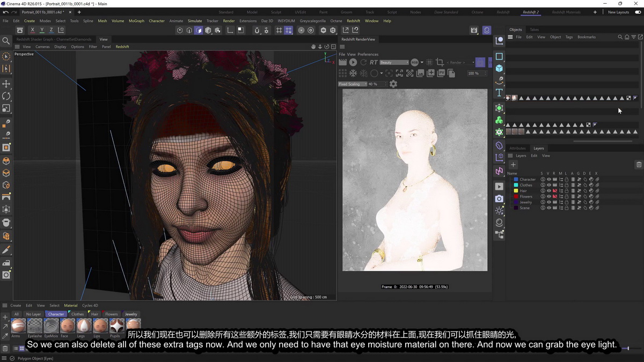Image resolution: width=644 pixels, height=362 pixels.
Task: Click the search magnifier in left toolbar
Action: pyautogui.click(x=6, y=41)
